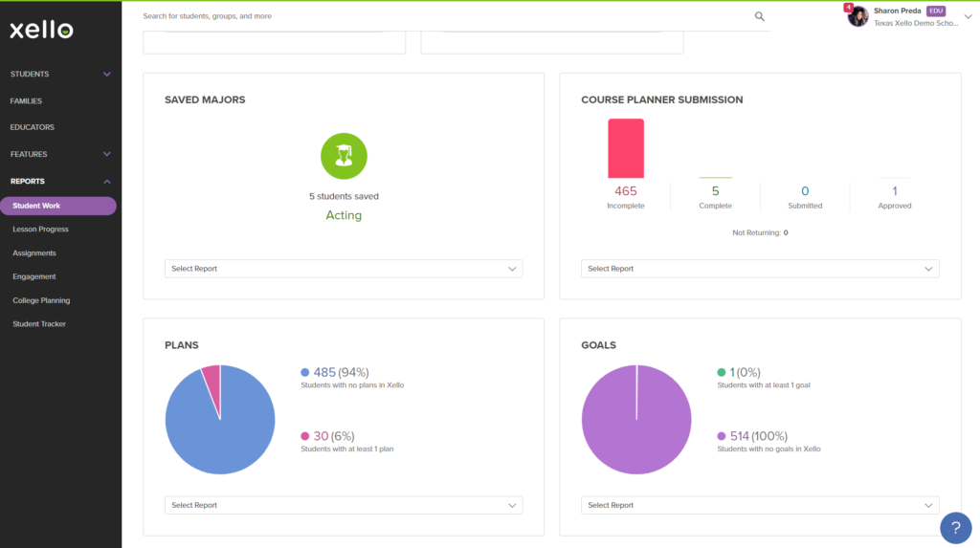
Task: Open Select Report dropdown under Plans
Action: [x=344, y=505]
